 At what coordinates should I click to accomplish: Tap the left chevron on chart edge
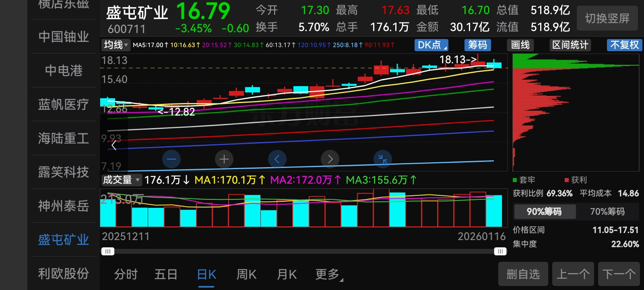(114, 145)
